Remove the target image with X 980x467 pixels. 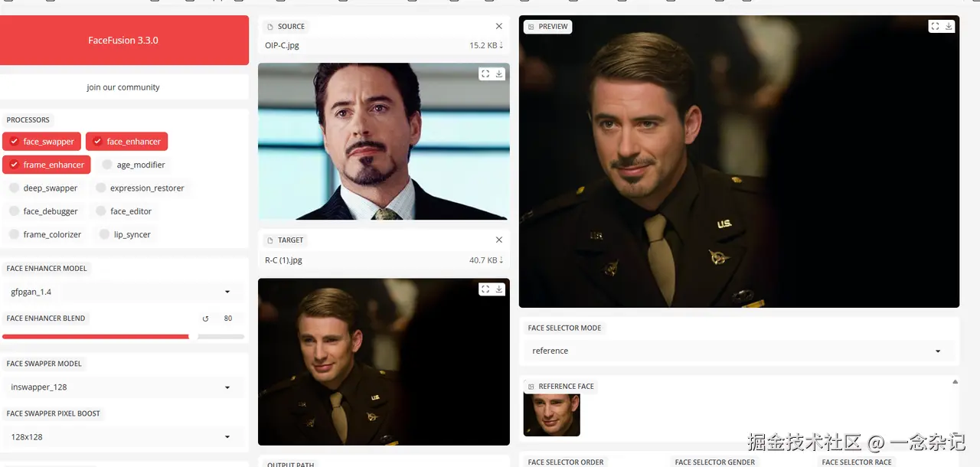499,240
